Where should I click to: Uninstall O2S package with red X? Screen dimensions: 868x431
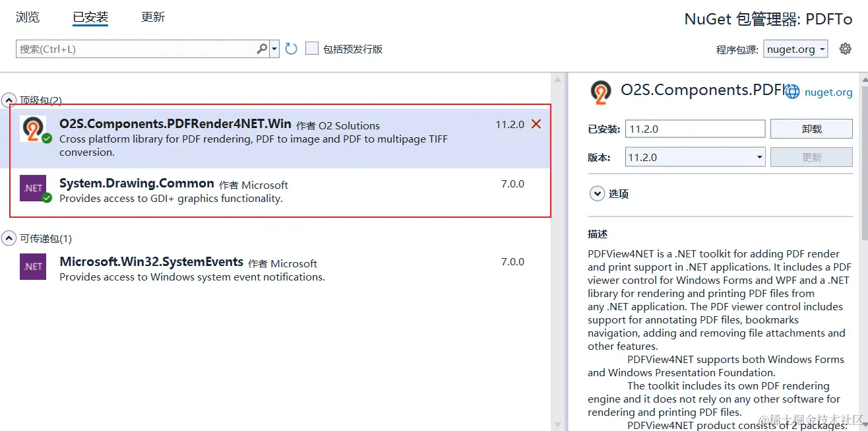(536, 124)
